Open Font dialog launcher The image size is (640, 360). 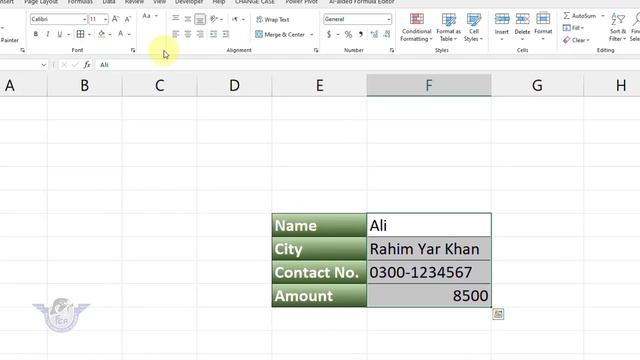point(133,50)
